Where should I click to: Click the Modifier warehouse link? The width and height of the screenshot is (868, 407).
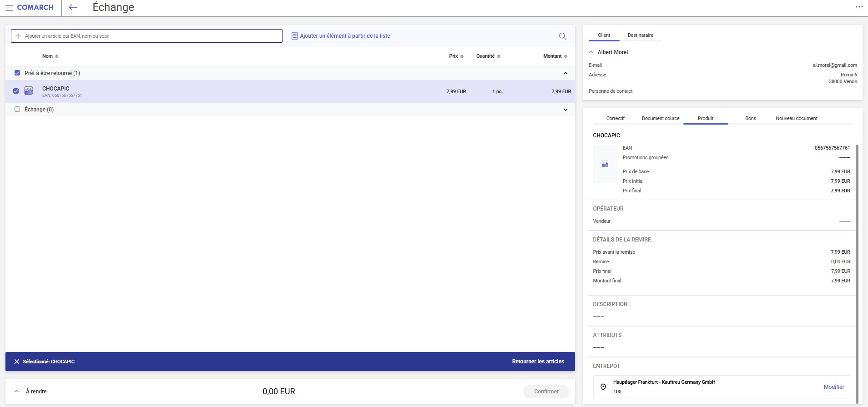point(833,387)
